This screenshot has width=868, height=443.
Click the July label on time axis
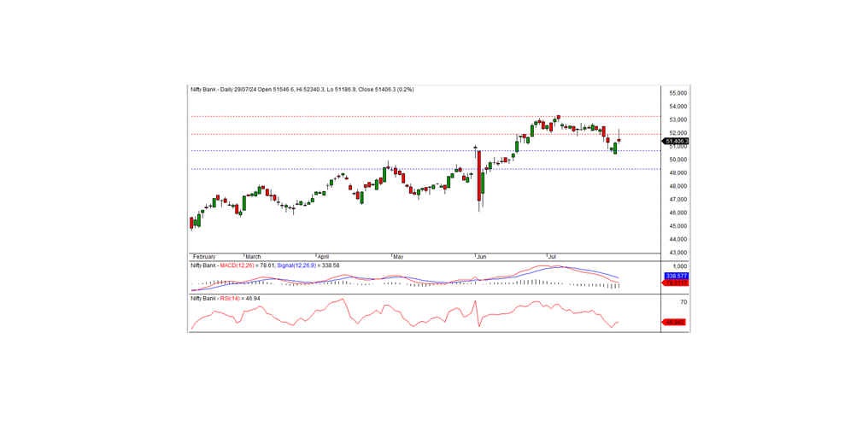click(x=552, y=256)
